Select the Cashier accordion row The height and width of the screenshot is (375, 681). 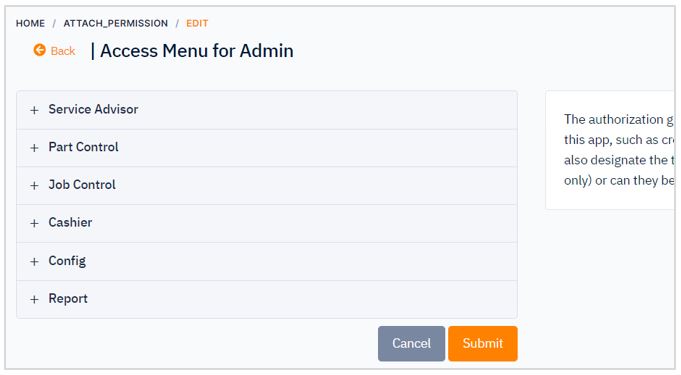pos(267,223)
